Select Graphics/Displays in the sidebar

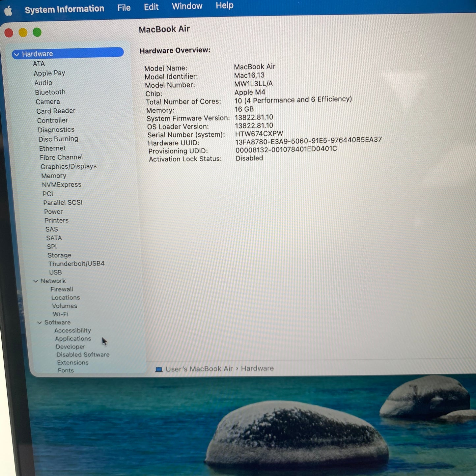[69, 167]
